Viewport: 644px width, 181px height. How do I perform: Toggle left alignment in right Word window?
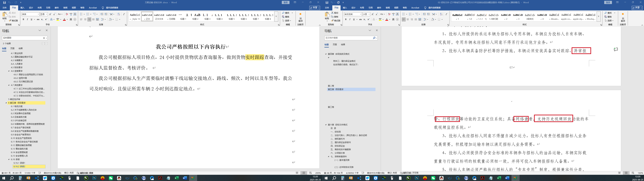404,19
